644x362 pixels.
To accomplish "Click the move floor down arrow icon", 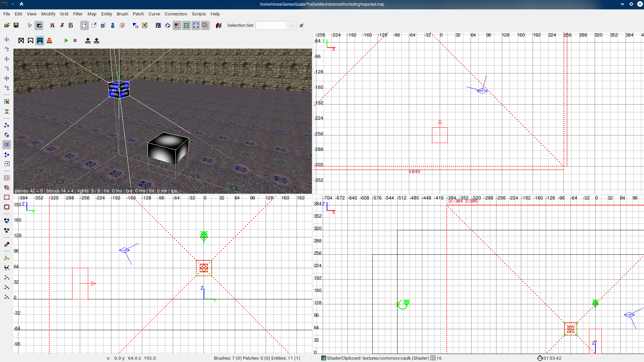I will coord(88,41).
